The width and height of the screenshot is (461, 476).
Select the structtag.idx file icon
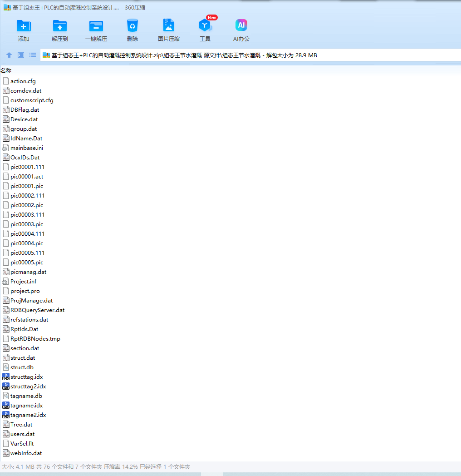pos(6,377)
